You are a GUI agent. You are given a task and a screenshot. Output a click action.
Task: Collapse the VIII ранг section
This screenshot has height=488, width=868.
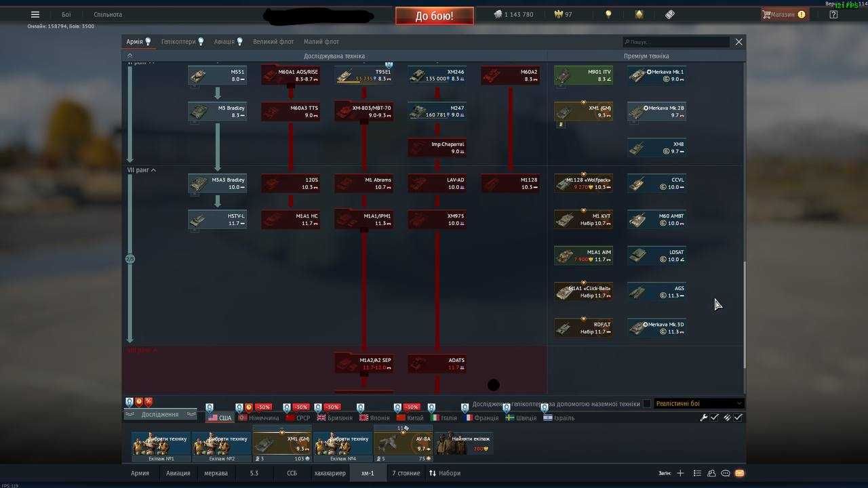point(142,350)
